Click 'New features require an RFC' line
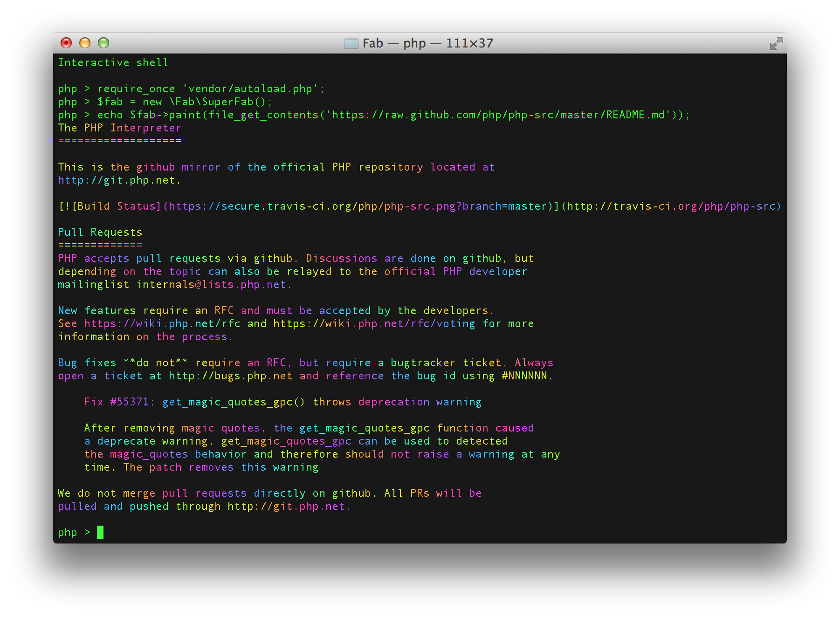 click(x=275, y=311)
